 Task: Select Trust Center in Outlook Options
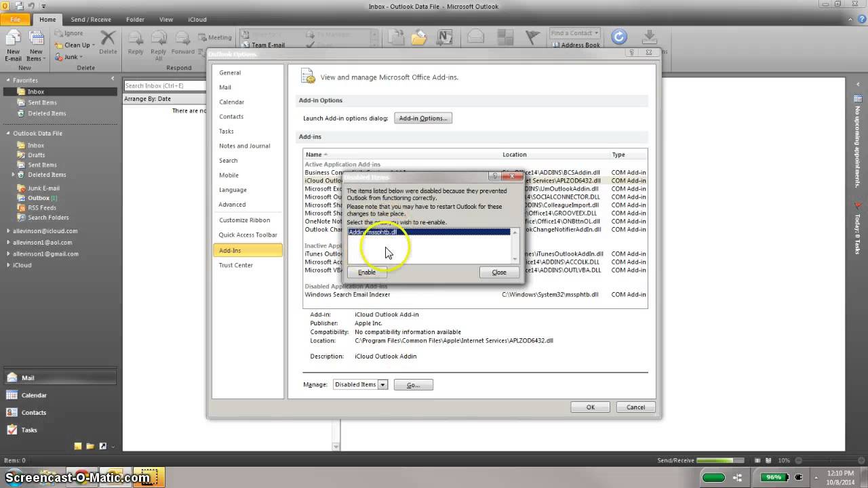tap(248, 265)
